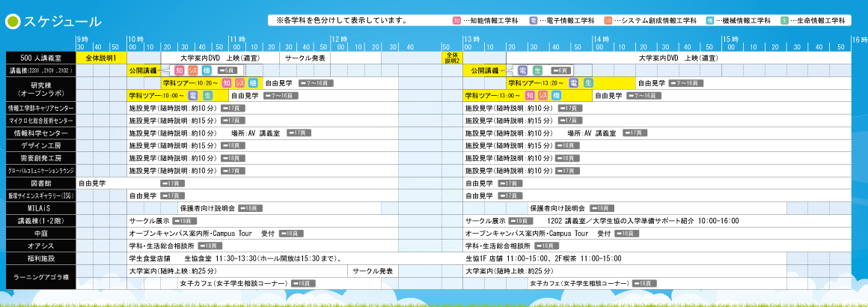Click morning オープンキャンパス案内所・Campus Tour 受付
This screenshot has height=307, width=868.
(x=202, y=234)
